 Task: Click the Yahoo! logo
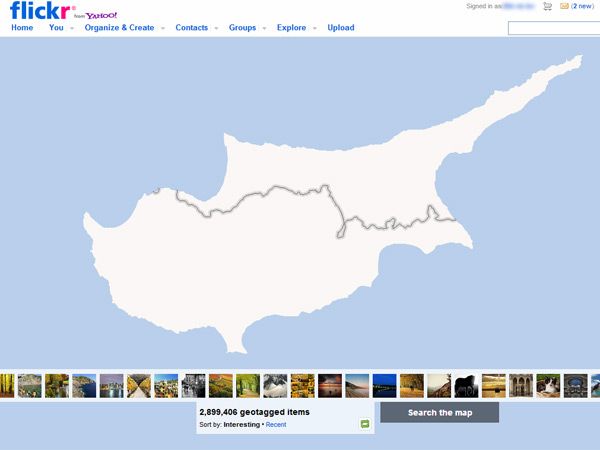coord(101,16)
